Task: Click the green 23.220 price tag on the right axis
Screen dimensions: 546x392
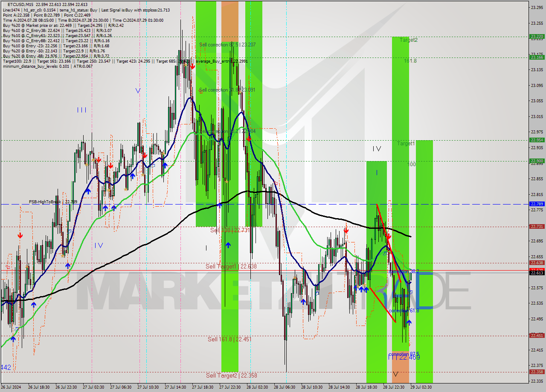Action: point(537,37)
